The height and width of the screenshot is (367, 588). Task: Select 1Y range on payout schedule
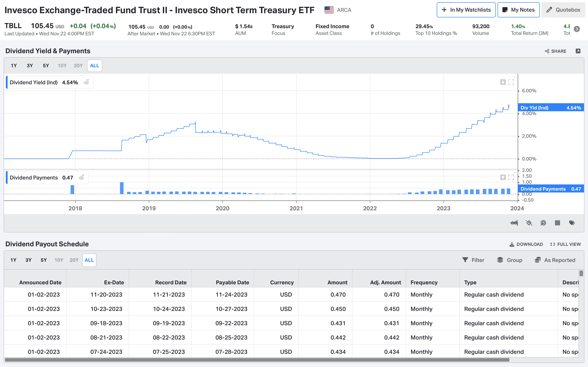[x=13, y=260]
